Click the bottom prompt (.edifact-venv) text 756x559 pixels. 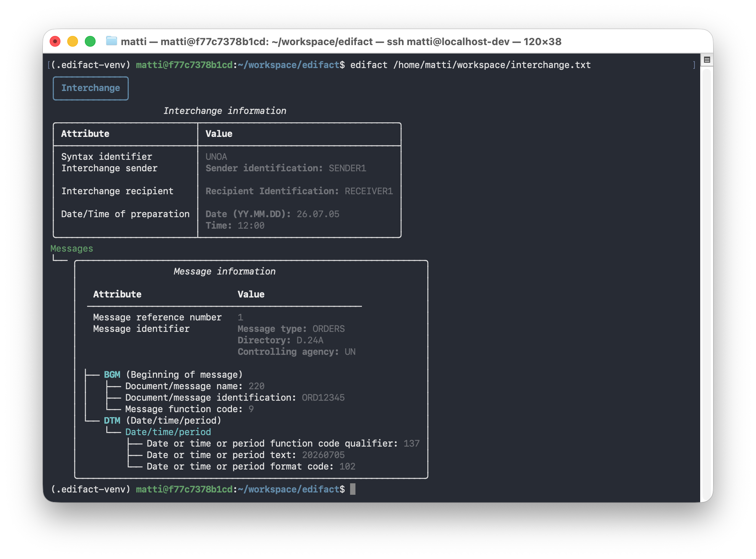[91, 489]
